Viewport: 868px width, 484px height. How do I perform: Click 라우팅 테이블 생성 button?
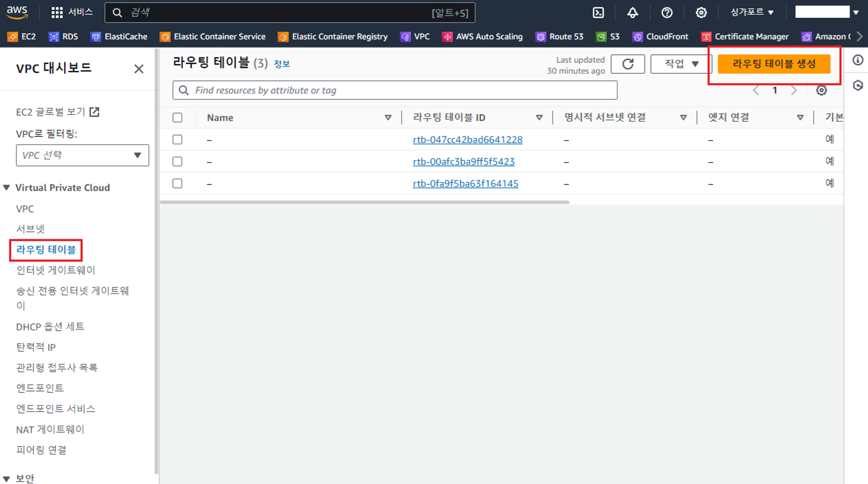tap(774, 64)
